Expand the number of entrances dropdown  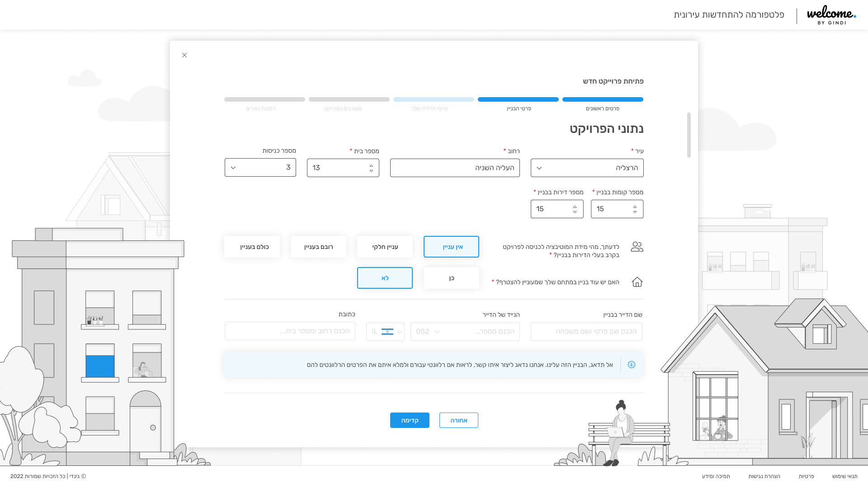pos(260,168)
